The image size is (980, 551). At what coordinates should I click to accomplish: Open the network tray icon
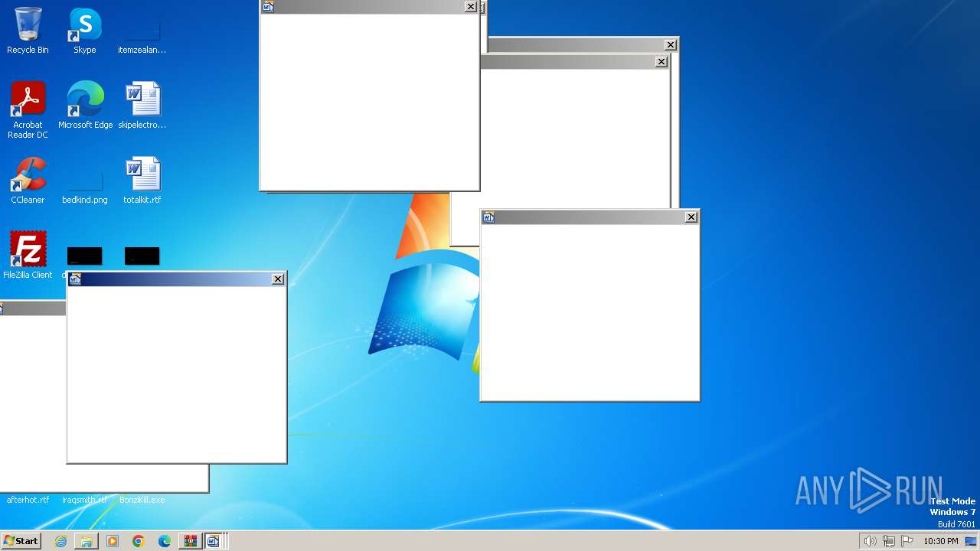pyautogui.click(x=889, y=541)
